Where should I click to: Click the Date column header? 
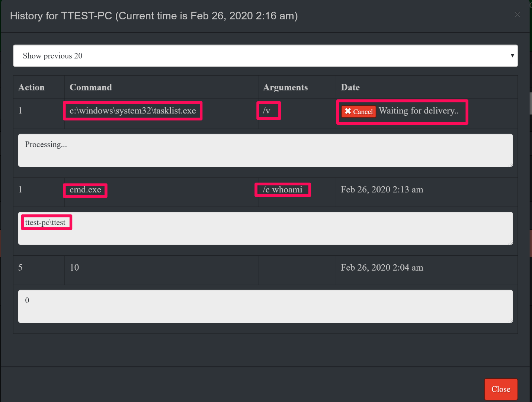350,87
